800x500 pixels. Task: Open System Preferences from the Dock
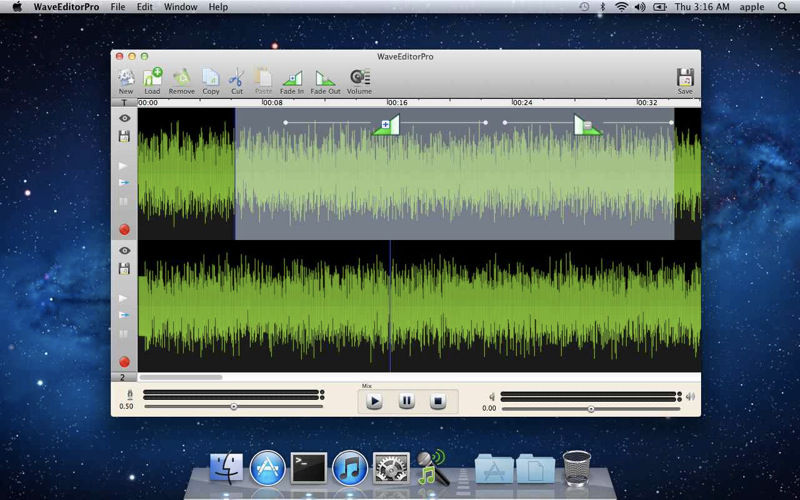coord(391,468)
